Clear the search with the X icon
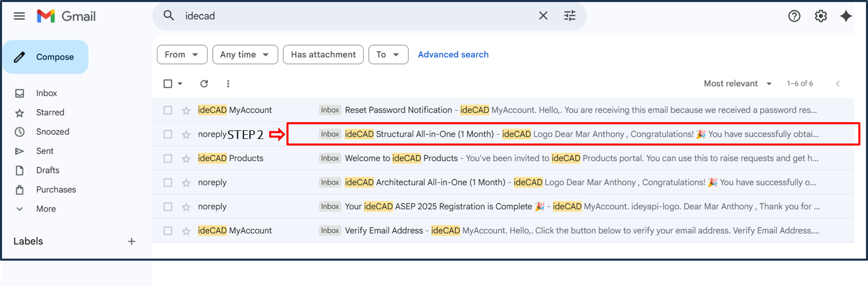This screenshot has height=286, width=868. (543, 16)
